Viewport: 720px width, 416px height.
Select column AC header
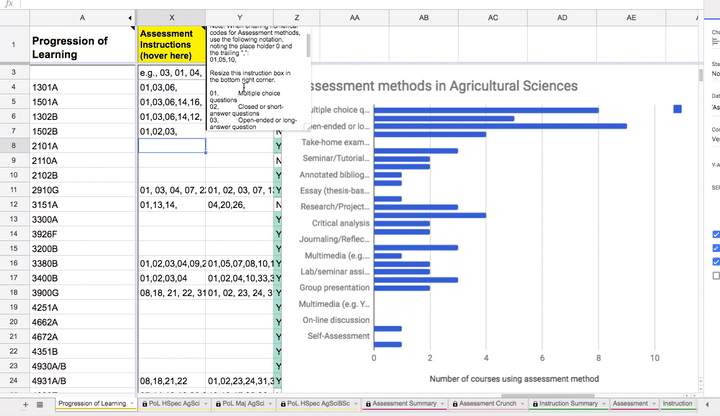[493, 17]
